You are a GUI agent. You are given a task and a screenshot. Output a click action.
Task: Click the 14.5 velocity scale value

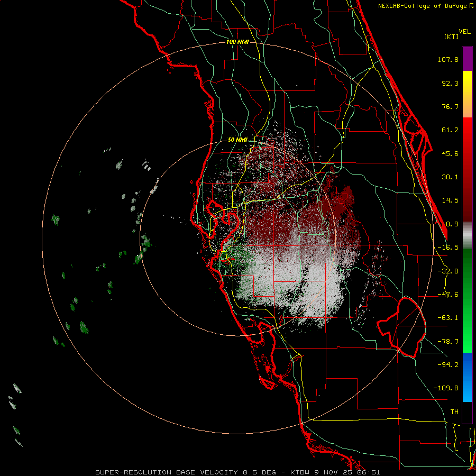tap(450, 200)
